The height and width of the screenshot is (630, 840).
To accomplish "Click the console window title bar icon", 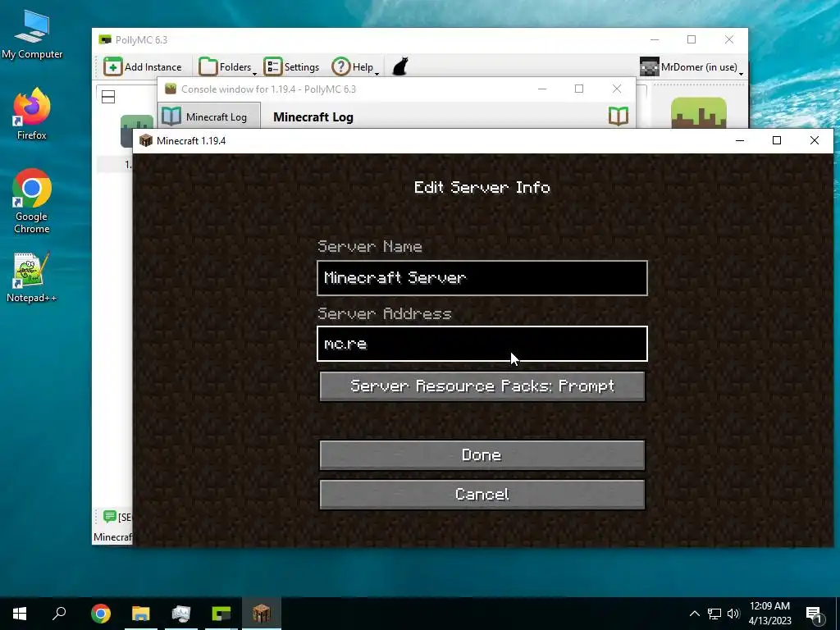I will pyautogui.click(x=171, y=89).
